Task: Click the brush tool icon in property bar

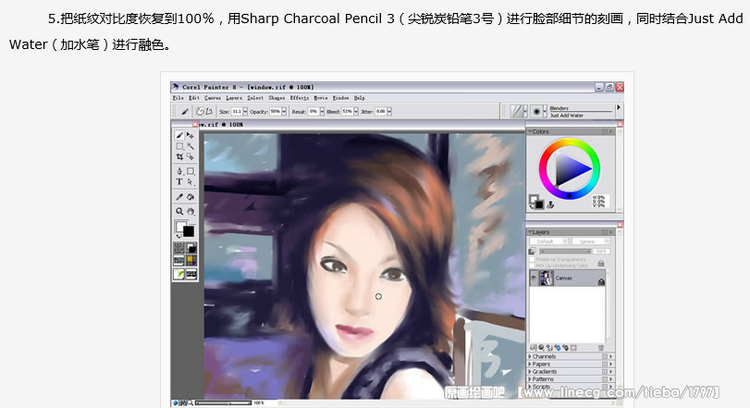Action: pos(185,111)
